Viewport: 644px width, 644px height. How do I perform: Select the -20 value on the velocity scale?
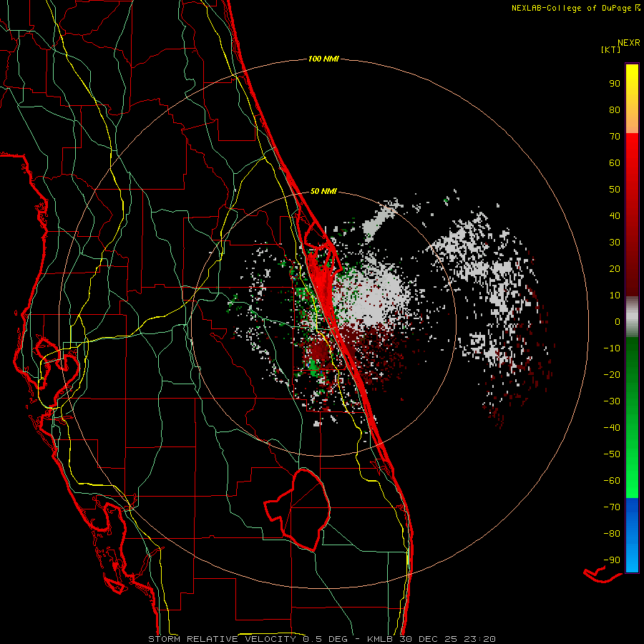point(612,374)
